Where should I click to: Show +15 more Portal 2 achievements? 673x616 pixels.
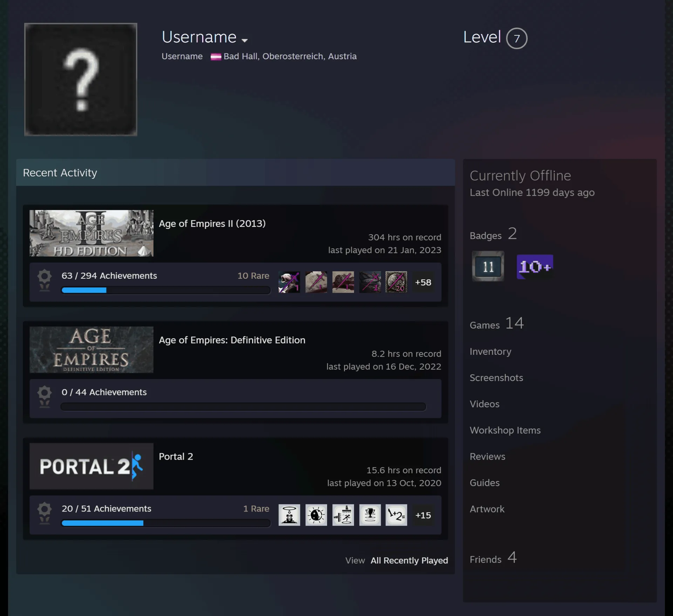point(423,515)
